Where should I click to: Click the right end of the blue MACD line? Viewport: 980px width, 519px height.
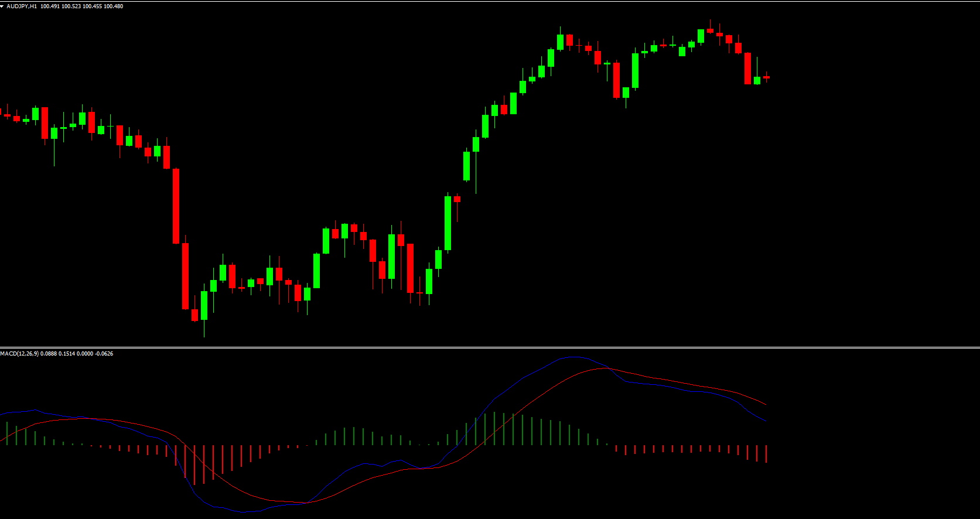766,421
